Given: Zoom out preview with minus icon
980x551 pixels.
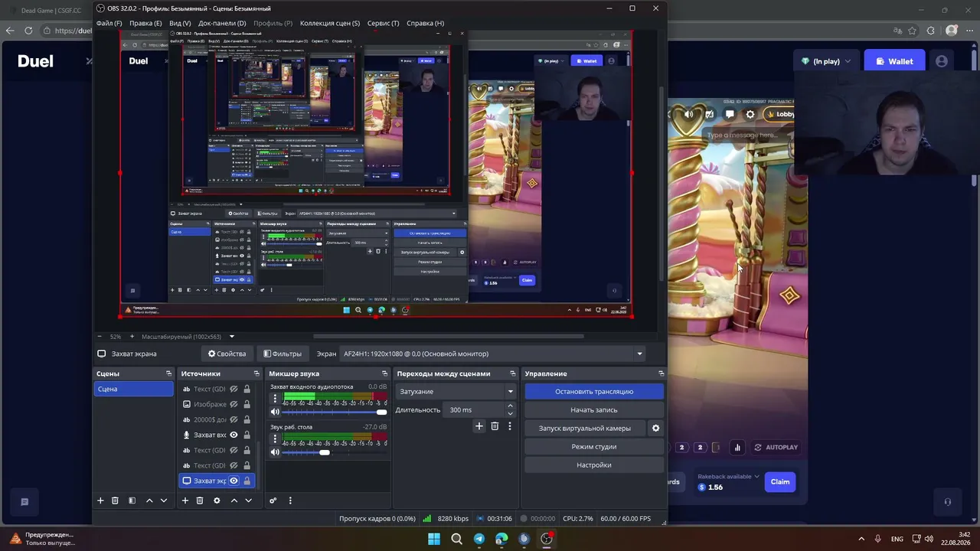Looking at the screenshot, I should [x=99, y=337].
